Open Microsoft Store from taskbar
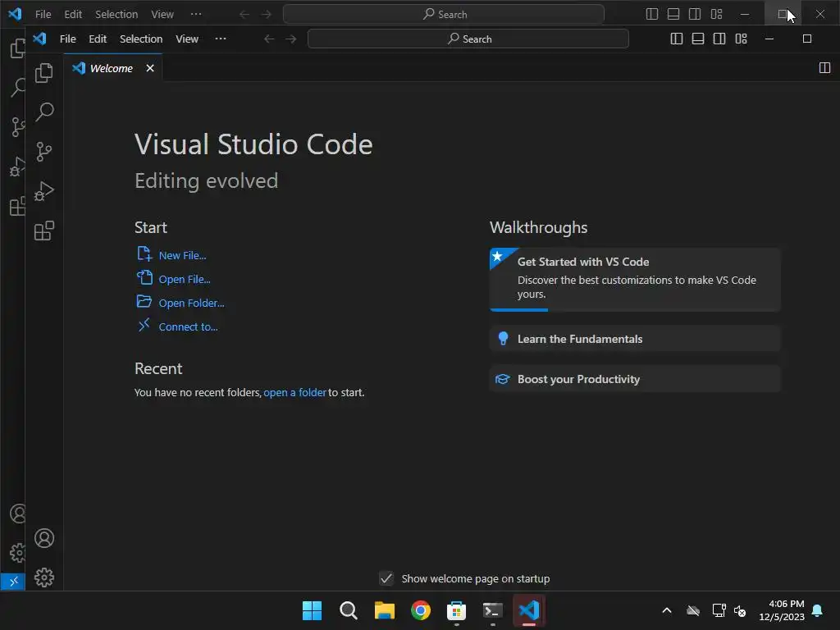 click(456, 610)
